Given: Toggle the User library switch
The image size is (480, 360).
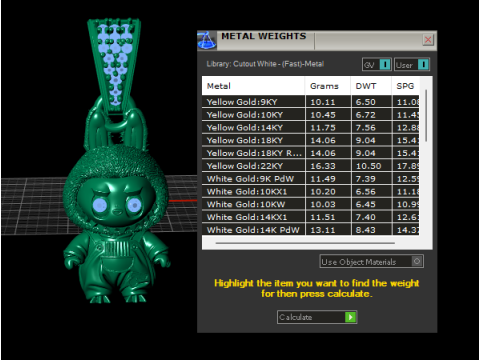Looking at the screenshot, I should 412,64.
